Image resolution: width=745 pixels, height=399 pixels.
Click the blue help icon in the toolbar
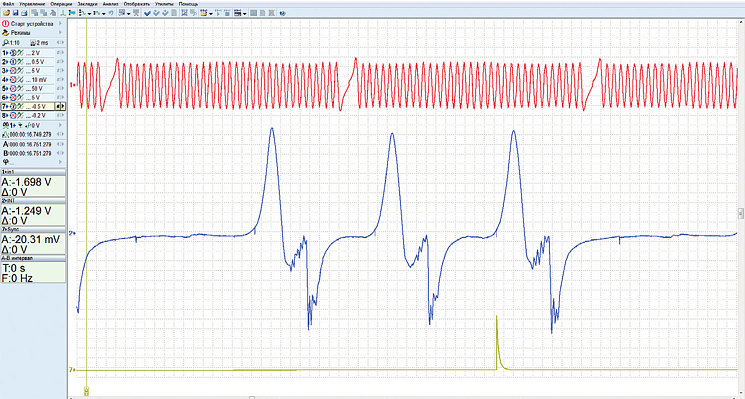283,13
